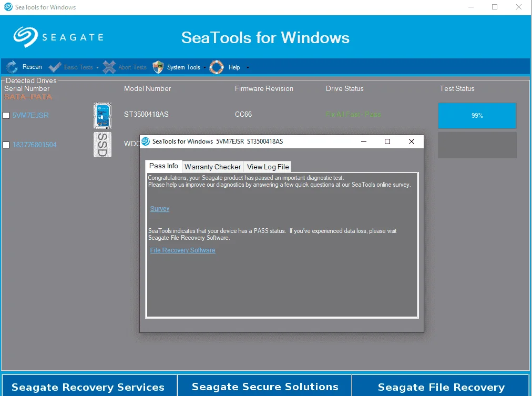The height and width of the screenshot is (396, 532).
Task: Click the Seagate logo in the header
Action: click(58, 37)
